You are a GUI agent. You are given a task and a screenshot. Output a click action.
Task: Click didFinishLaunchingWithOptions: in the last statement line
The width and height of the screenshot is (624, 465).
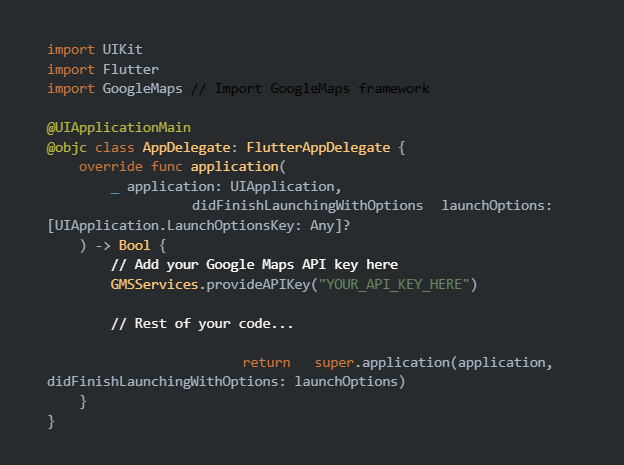[x=166, y=381]
